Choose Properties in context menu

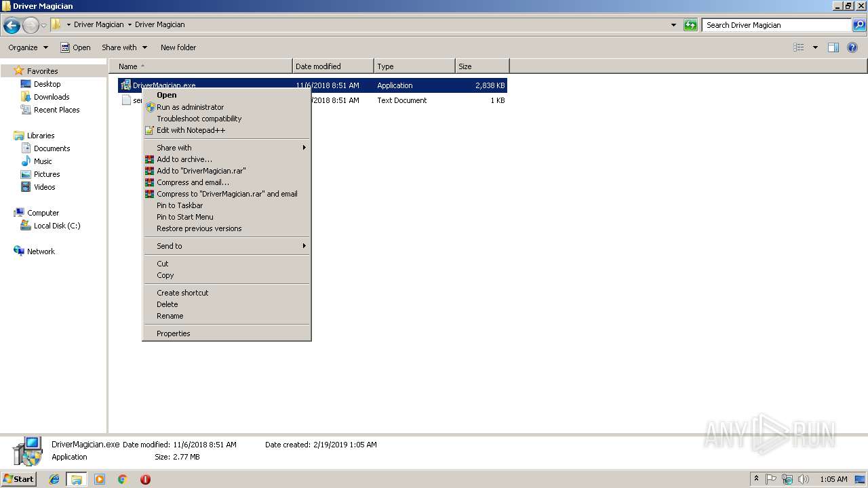(x=226, y=333)
